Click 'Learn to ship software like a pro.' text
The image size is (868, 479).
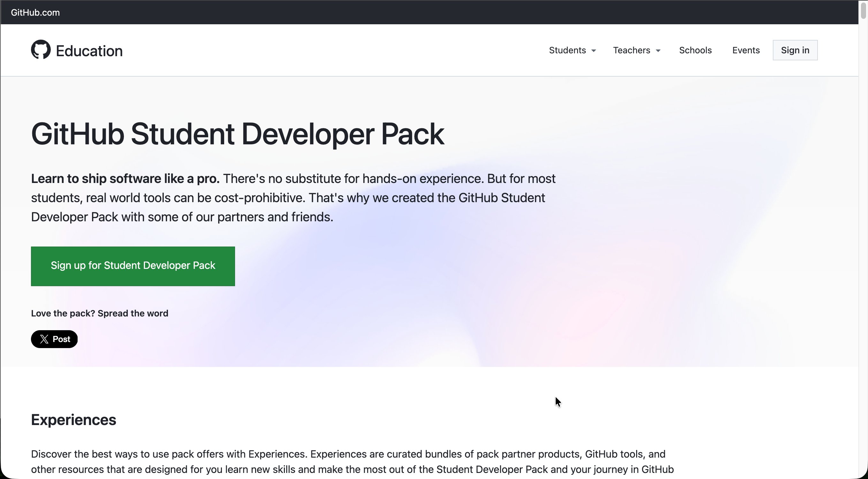pyautogui.click(x=125, y=179)
